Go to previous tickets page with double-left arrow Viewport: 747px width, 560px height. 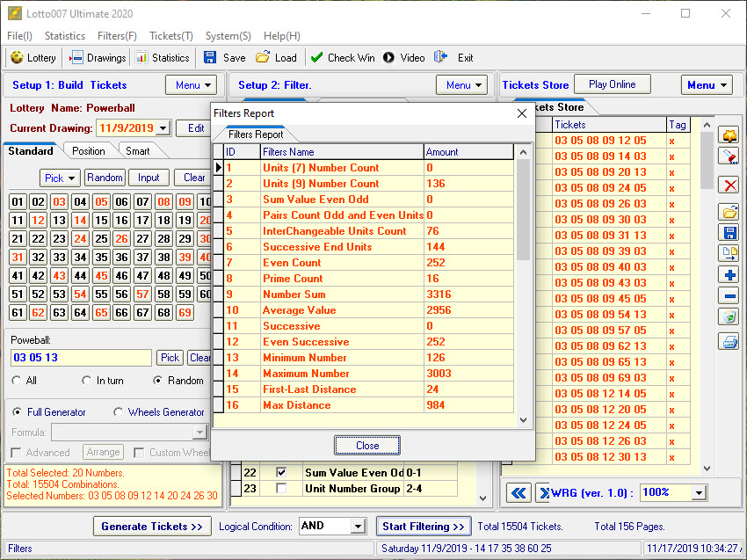519,493
